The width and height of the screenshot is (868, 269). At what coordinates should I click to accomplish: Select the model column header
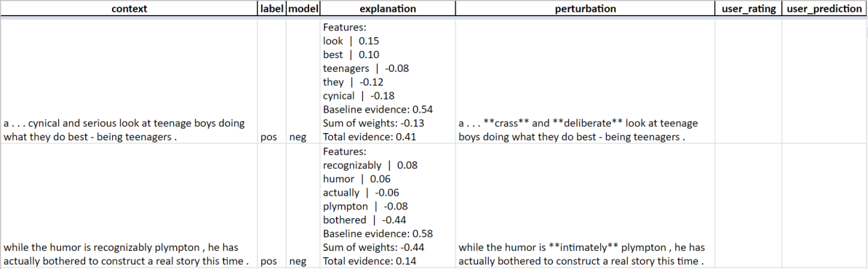[303, 9]
